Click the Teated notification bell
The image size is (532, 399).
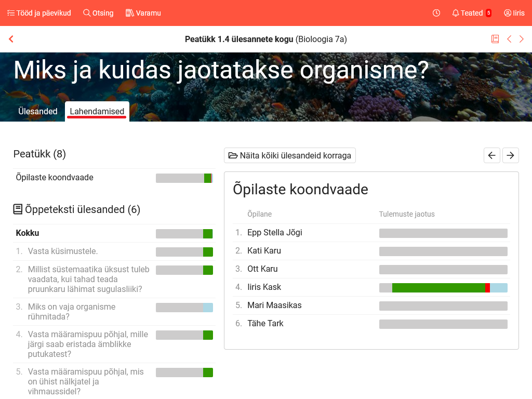coord(471,13)
